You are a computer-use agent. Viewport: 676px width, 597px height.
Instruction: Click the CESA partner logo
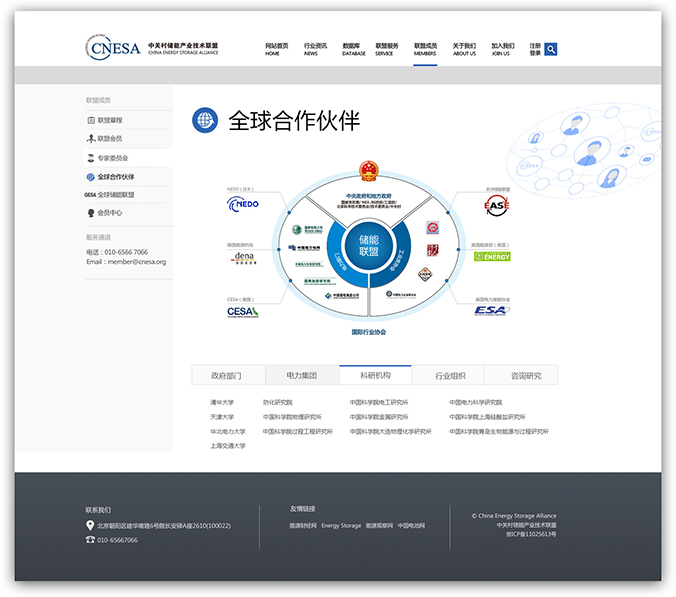242,312
